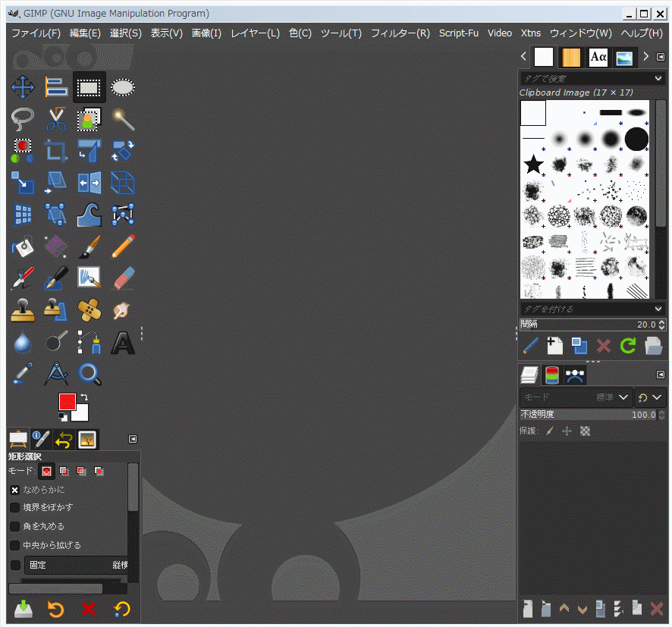Adjust the 不透明度 opacity slider

coord(592,415)
